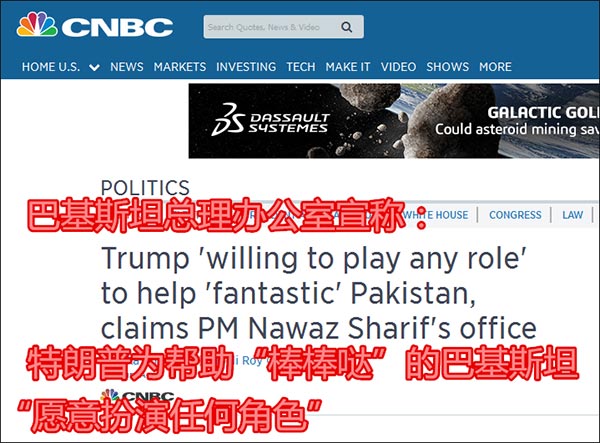The width and height of the screenshot is (600, 443).
Task: Open the SHOWS menu
Action: tap(448, 67)
